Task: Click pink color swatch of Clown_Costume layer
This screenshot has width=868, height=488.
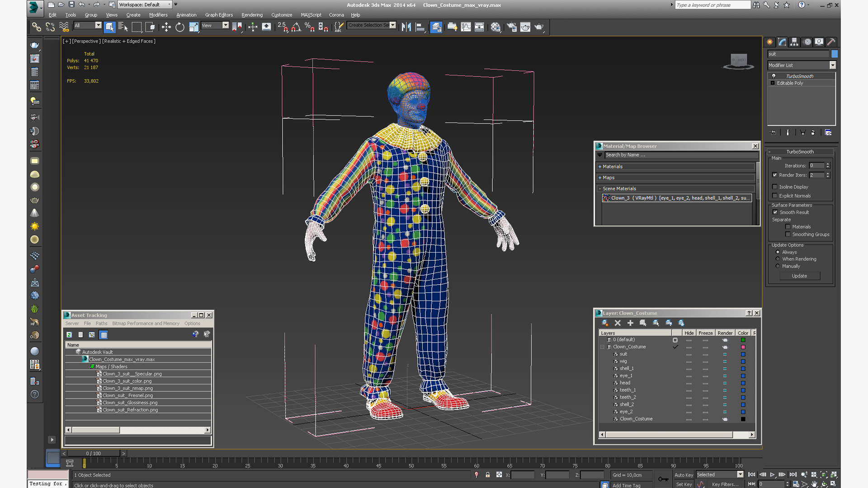Action: point(743,347)
